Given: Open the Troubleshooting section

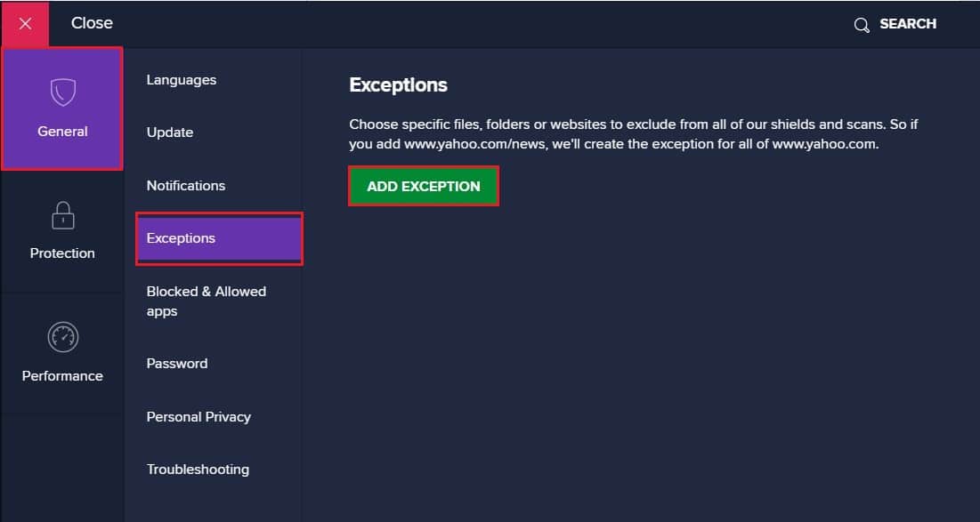Looking at the screenshot, I should (x=198, y=470).
